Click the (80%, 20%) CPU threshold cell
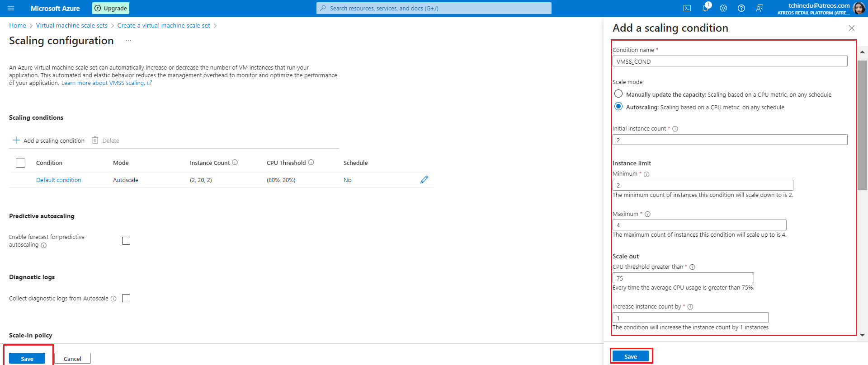Viewport: 868px width, 365px height. [281, 180]
